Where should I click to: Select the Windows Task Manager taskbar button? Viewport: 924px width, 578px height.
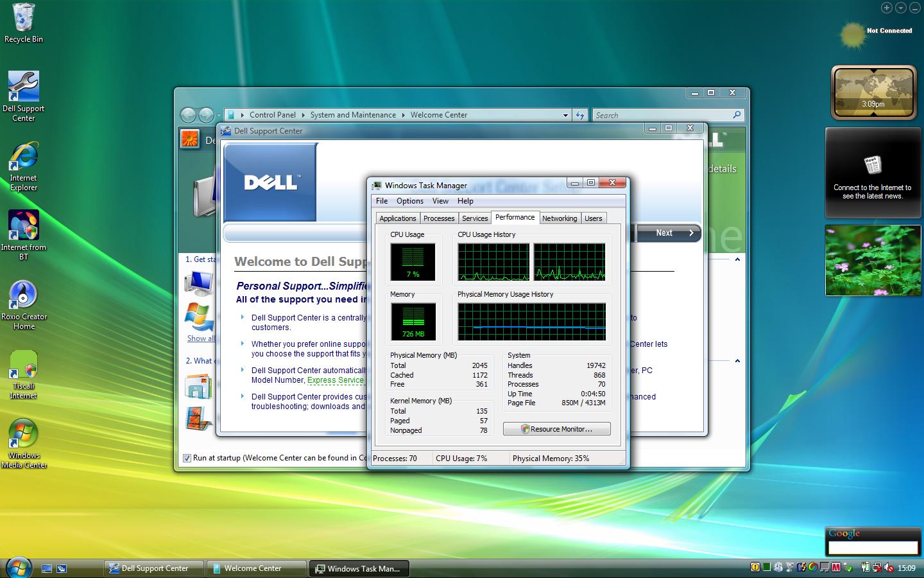point(359,568)
